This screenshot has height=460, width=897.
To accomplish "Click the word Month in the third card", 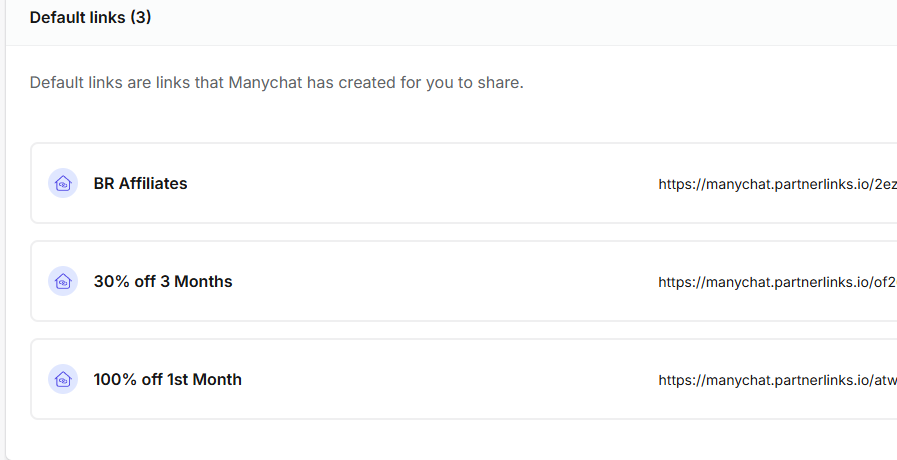I will (217, 379).
